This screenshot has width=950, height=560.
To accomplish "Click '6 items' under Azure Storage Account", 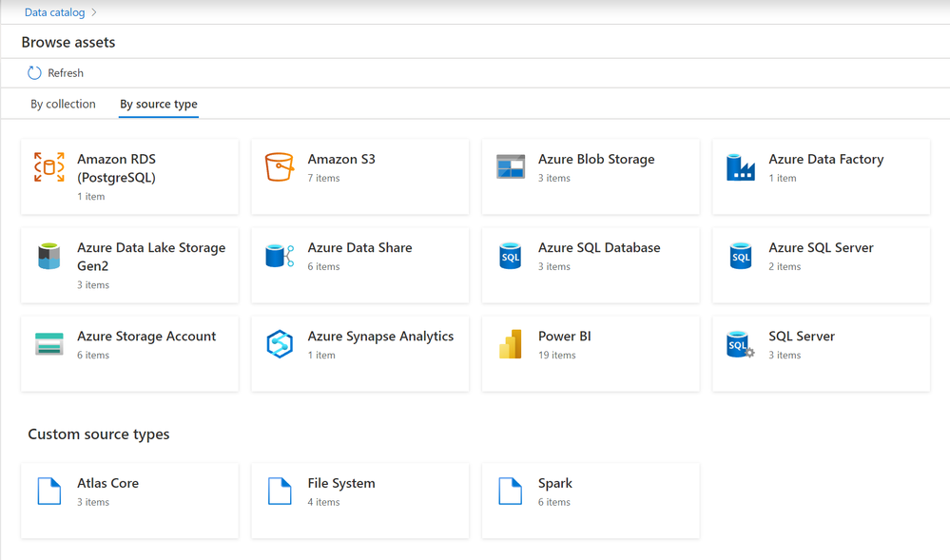I will [x=92, y=355].
